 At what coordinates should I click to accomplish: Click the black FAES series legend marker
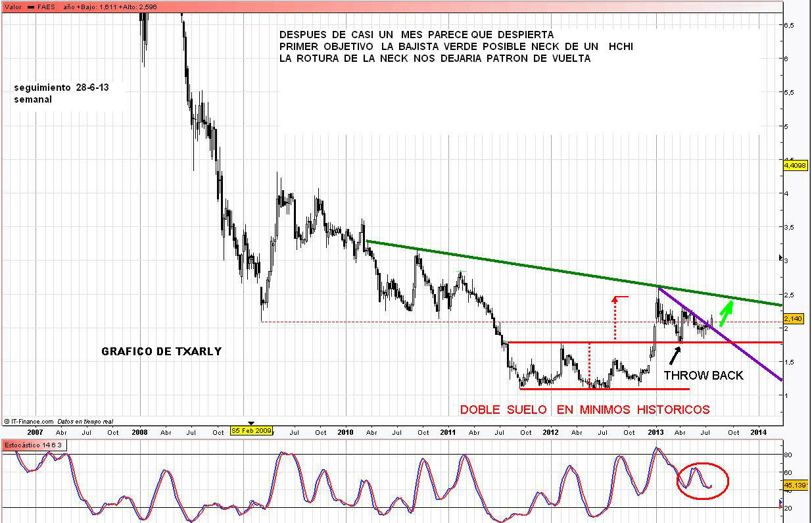[x=30, y=5]
